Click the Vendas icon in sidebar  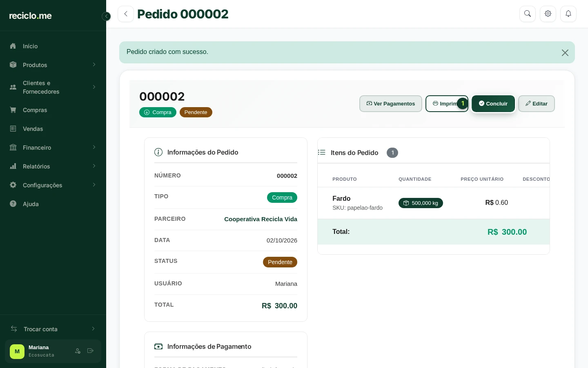coord(13,129)
